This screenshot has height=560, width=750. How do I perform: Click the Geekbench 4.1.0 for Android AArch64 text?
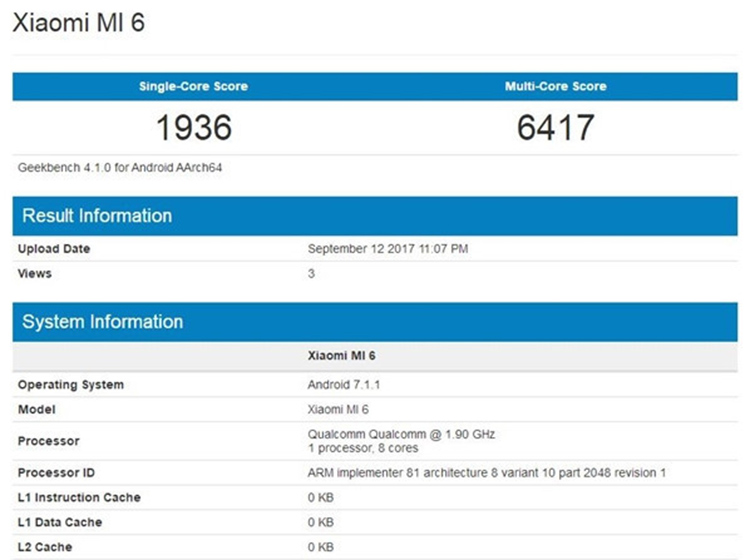(120, 167)
